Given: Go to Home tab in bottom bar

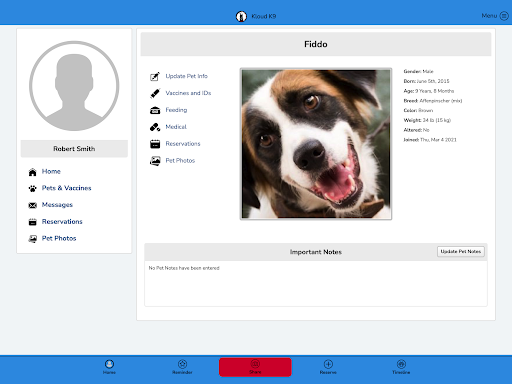Looking at the screenshot, I should tap(109, 367).
